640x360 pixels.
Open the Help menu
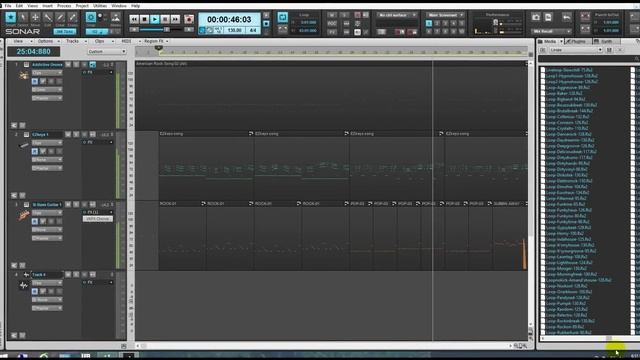click(x=136, y=6)
